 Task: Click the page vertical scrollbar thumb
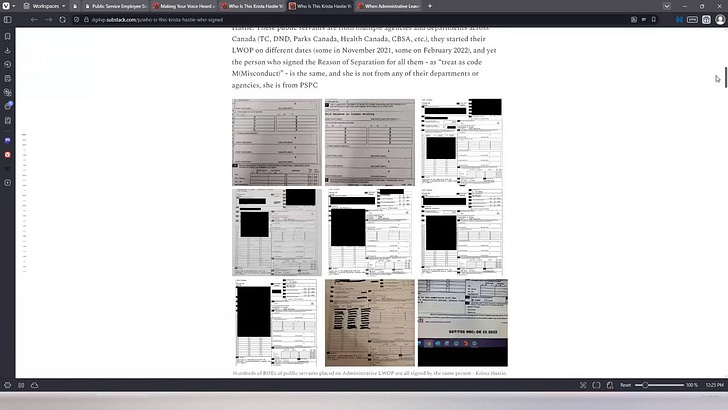(x=726, y=77)
